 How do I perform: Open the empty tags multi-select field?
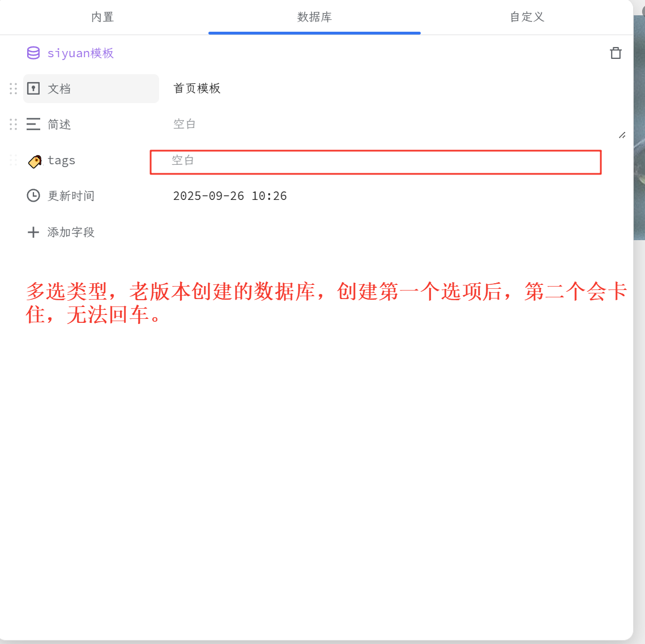point(375,161)
